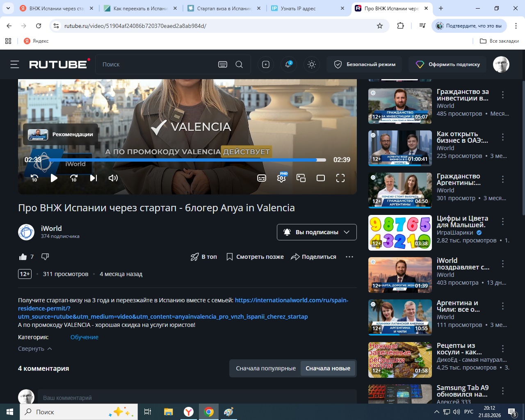This screenshot has width=525, height=420.
Task: Open options for Рецепты из косули video
Action: (x=503, y=349)
